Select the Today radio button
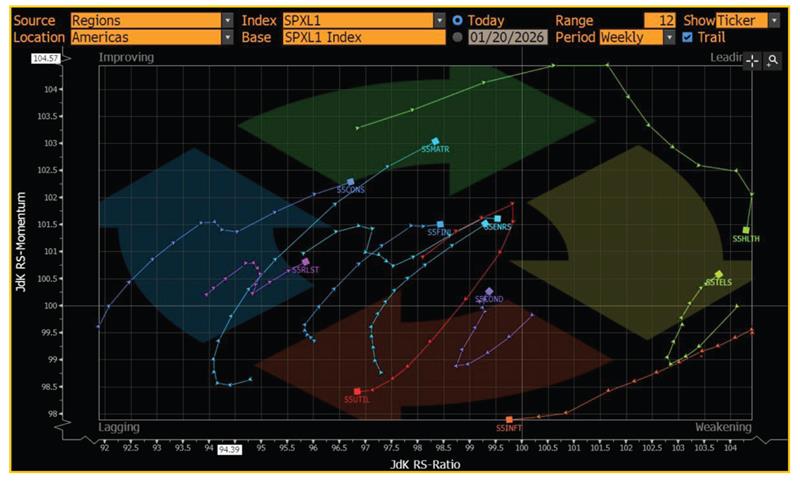The image size is (800, 484). coord(458,20)
